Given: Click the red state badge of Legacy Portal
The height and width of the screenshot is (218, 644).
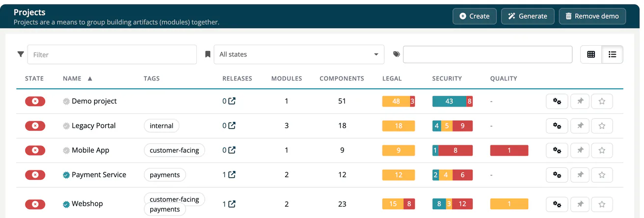Looking at the screenshot, I should point(35,126).
